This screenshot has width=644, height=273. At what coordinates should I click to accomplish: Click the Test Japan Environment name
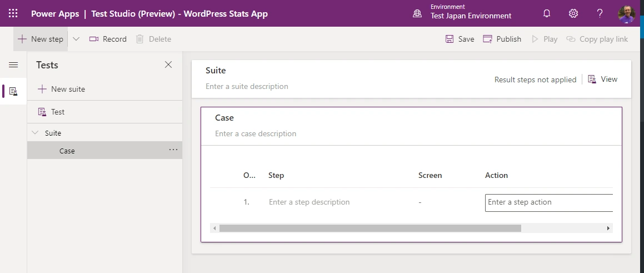(x=471, y=16)
